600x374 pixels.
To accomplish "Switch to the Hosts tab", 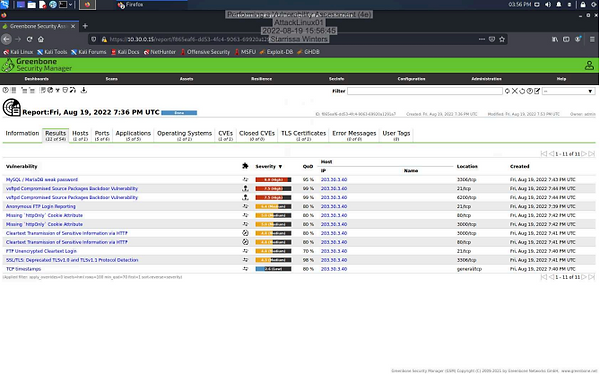I will click(80, 135).
